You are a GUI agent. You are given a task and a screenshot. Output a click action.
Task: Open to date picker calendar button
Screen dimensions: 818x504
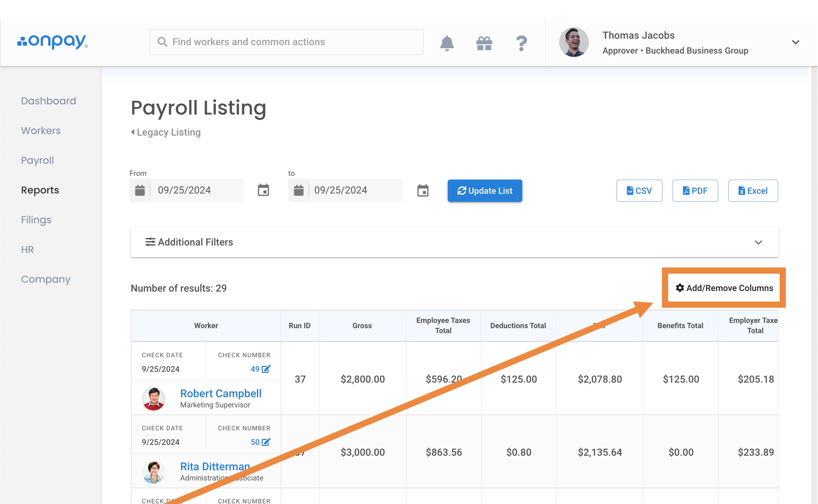423,191
